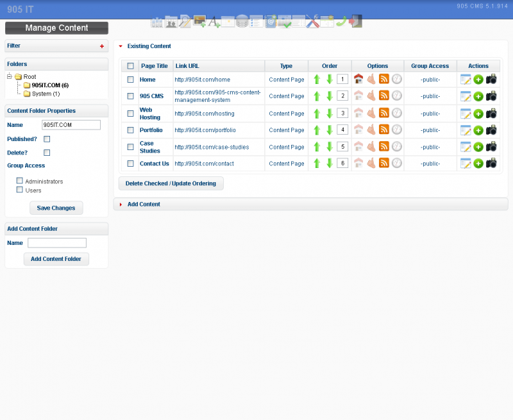This screenshot has width=513, height=420.
Task: Click the order number field for Home
Action: [342, 79]
